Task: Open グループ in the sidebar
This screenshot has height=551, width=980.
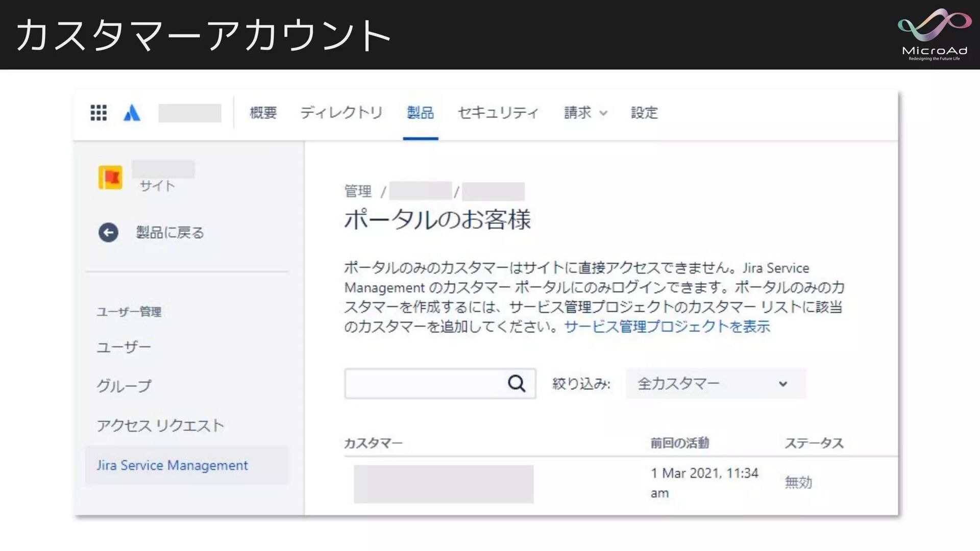Action: [x=124, y=386]
